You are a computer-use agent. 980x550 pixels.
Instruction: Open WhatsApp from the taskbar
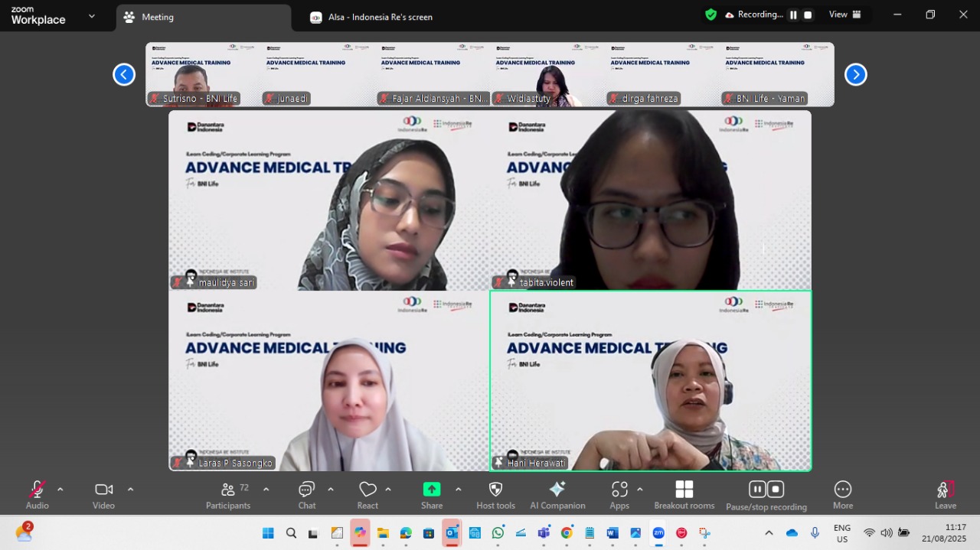click(x=498, y=533)
